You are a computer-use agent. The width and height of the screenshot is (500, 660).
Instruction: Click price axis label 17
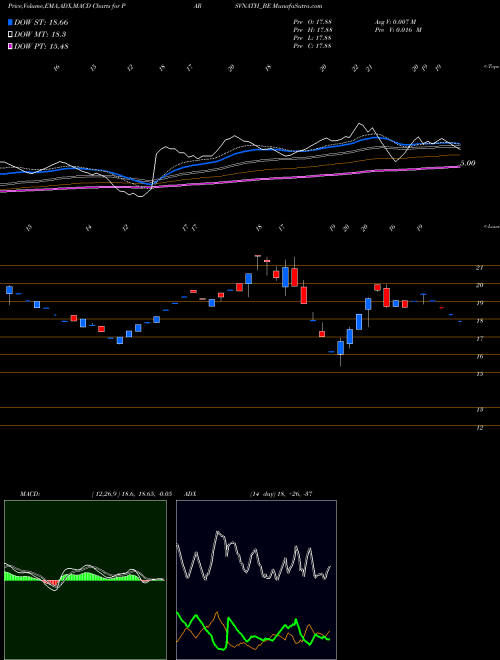tap(479, 338)
